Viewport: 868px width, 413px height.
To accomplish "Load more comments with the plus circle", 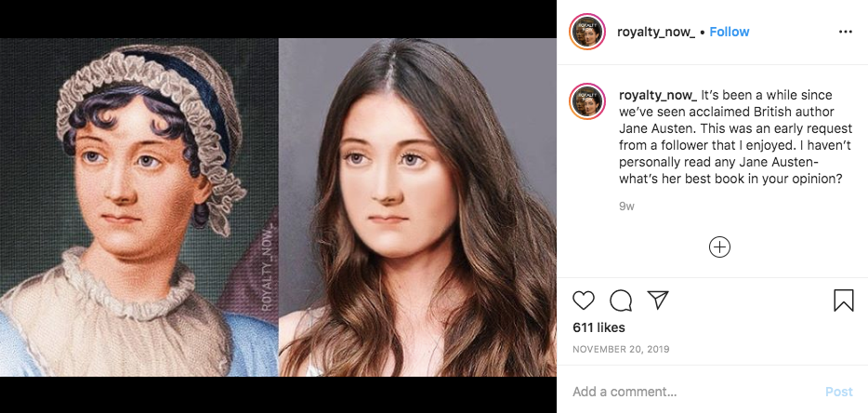I will coord(719,246).
